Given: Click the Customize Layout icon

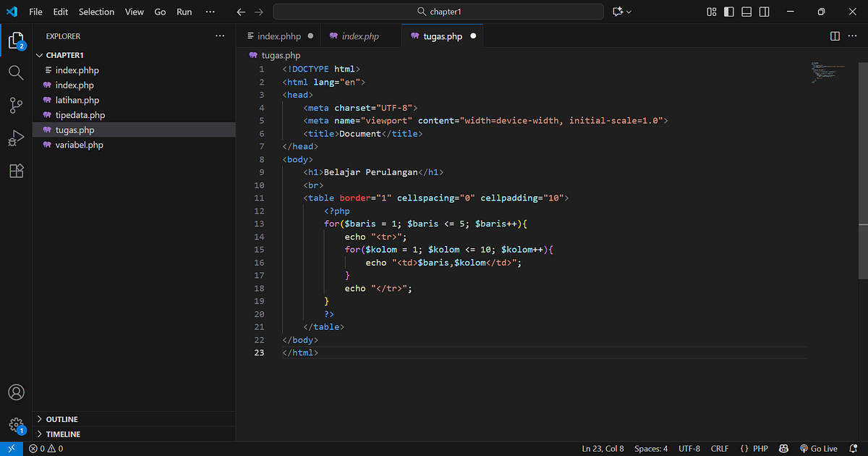Looking at the screenshot, I should [712, 12].
